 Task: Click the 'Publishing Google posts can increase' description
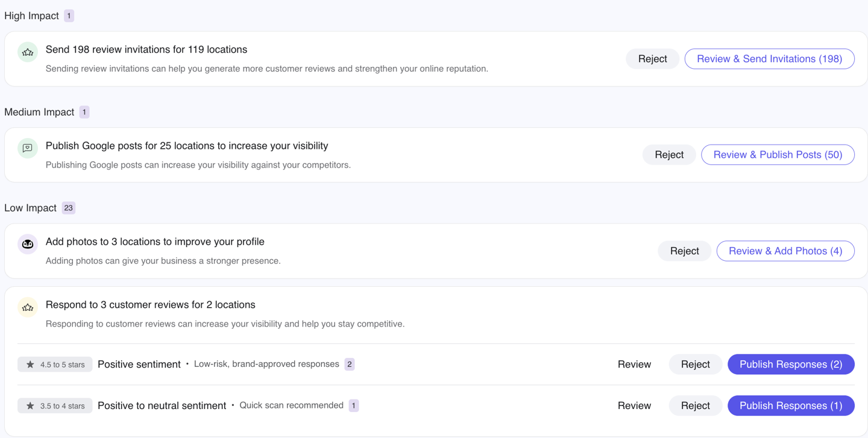coord(198,165)
